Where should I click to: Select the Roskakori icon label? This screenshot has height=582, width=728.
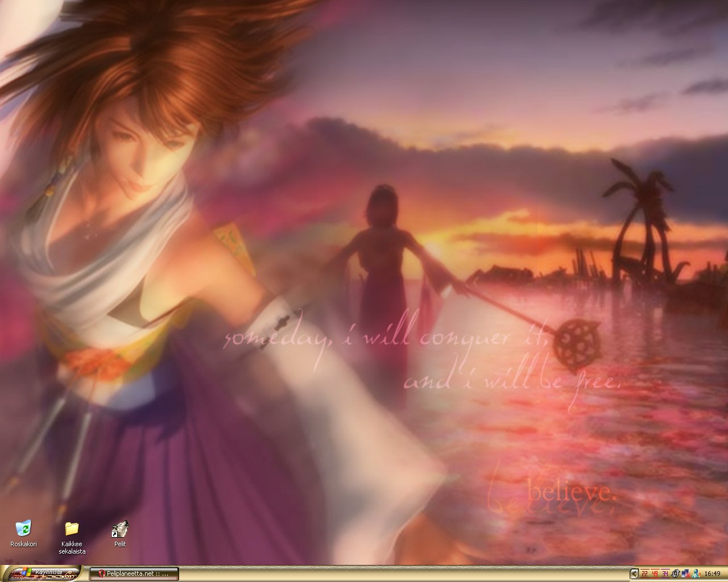pos(23,544)
